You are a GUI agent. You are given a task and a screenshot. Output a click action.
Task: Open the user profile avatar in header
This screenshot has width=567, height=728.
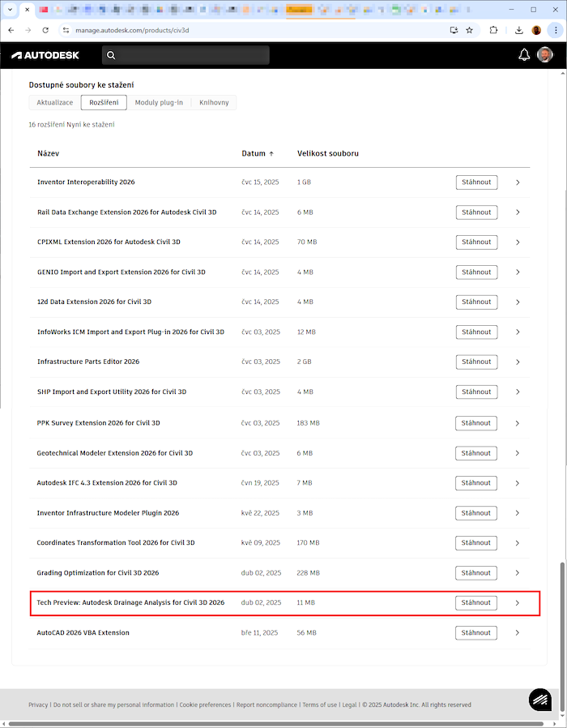[x=547, y=55]
